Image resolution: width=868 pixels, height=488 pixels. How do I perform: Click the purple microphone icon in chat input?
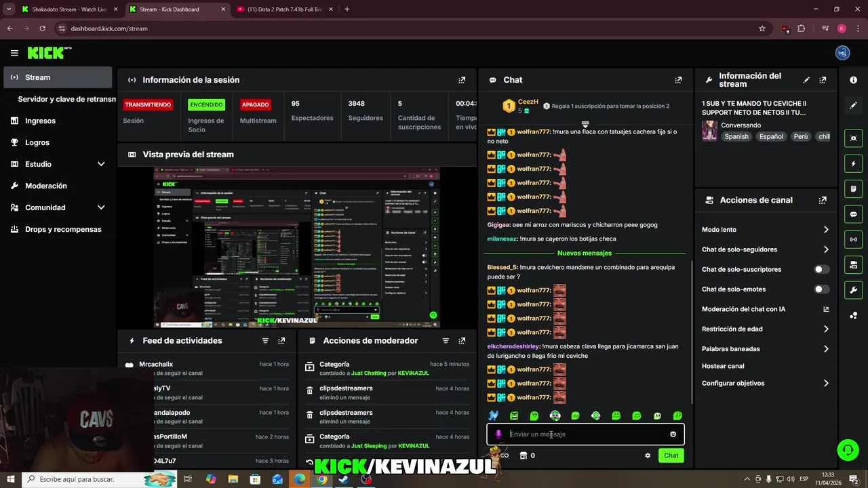(x=498, y=434)
